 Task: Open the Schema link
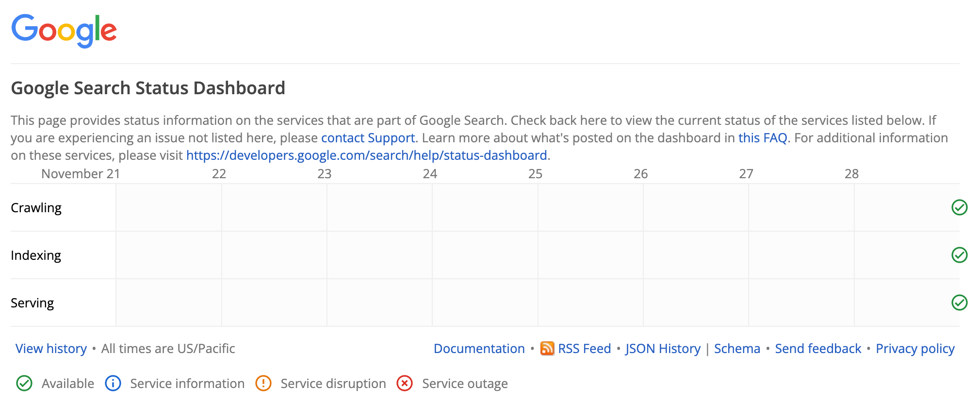pos(737,348)
